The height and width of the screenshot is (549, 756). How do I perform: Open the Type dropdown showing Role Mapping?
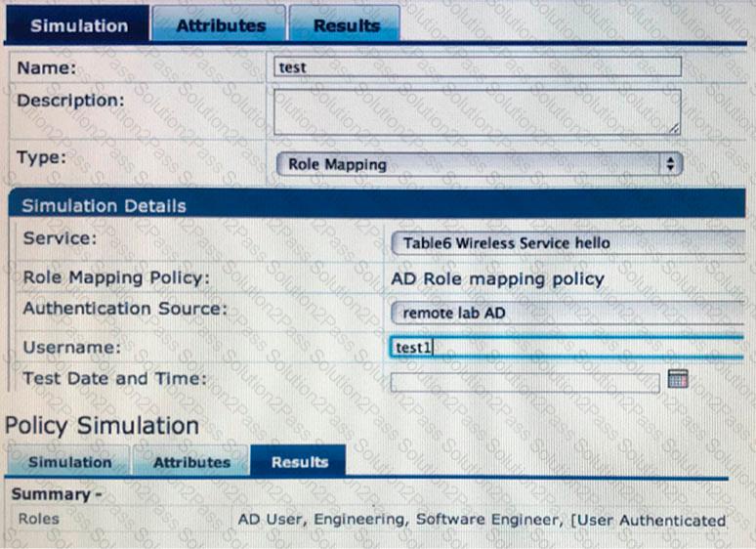[479, 164]
